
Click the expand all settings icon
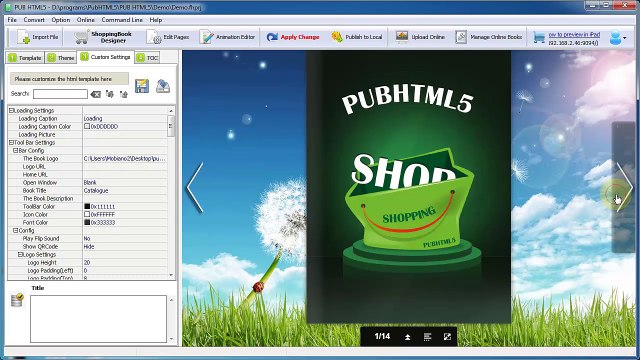click(x=110, y=94)
